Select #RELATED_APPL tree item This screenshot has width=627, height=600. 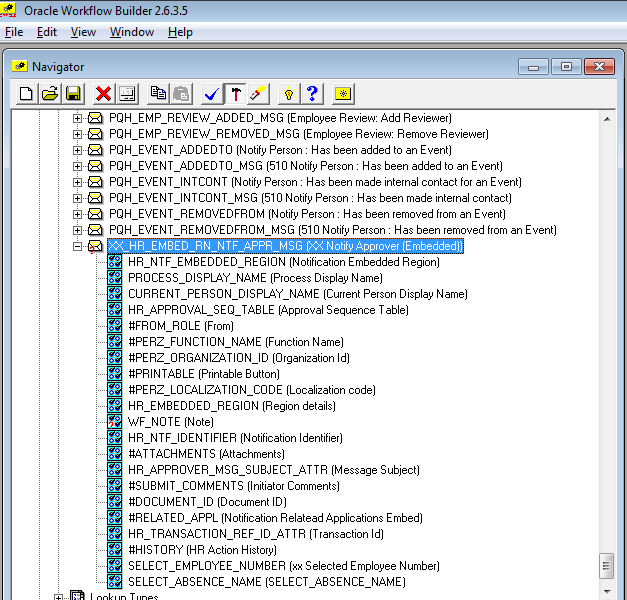point(275,518)
